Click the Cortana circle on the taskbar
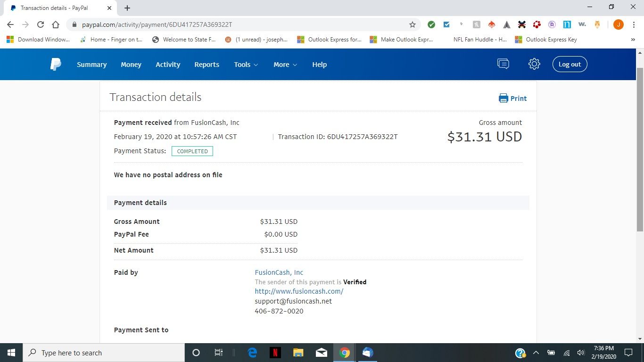The image size is (644, 362). pyautogui.click(x=196, y=353)
